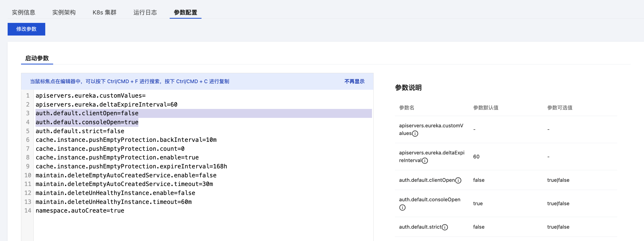Click the 参数默认值 column header
The width and height of the screenshot is (644, 241).
[486, 108]
